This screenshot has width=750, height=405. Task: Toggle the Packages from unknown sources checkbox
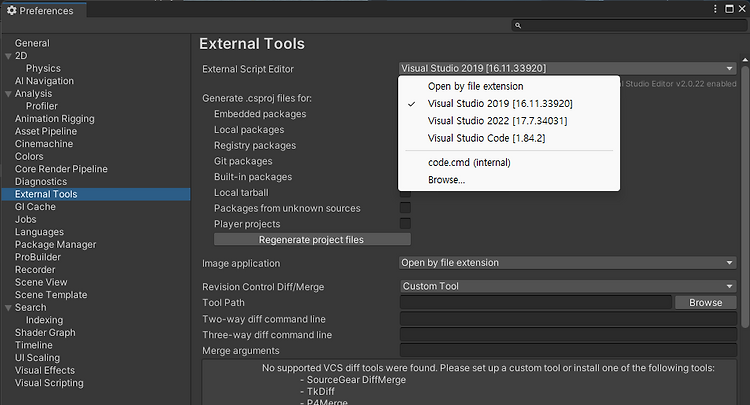pos(405,208)
